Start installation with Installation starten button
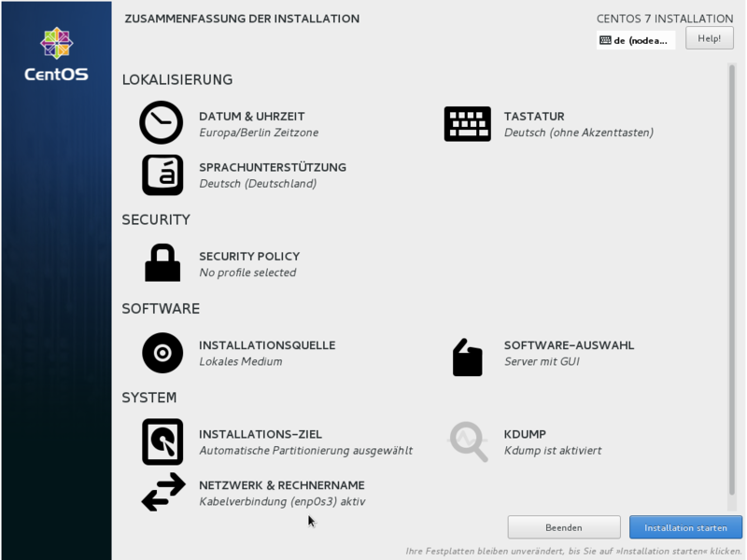 (685, 527)
